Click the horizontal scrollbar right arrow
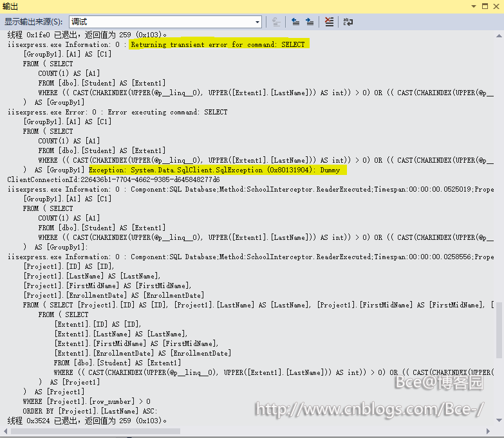This screenshot has width=504, height=438. click(489, 432)
